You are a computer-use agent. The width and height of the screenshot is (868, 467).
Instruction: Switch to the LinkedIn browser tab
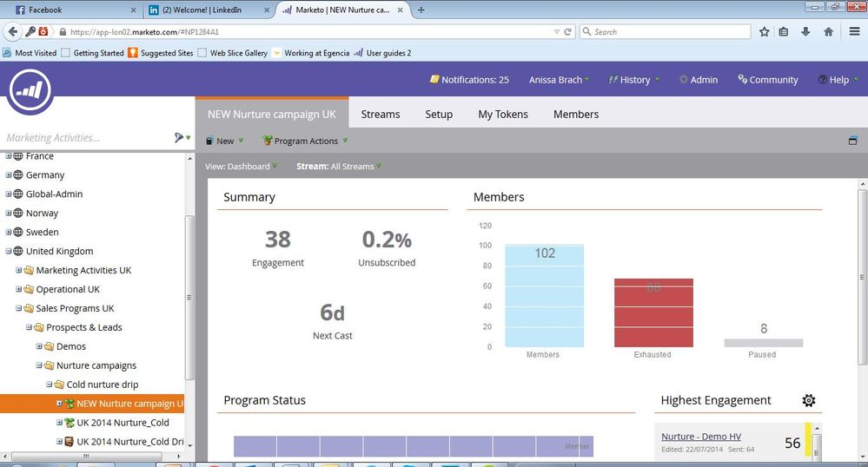[208, 10]
